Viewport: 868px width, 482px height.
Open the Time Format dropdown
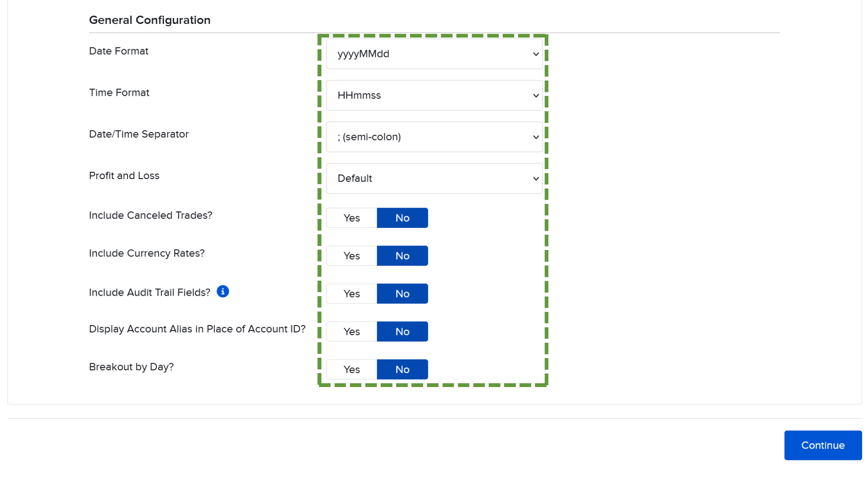coord(434,95)
